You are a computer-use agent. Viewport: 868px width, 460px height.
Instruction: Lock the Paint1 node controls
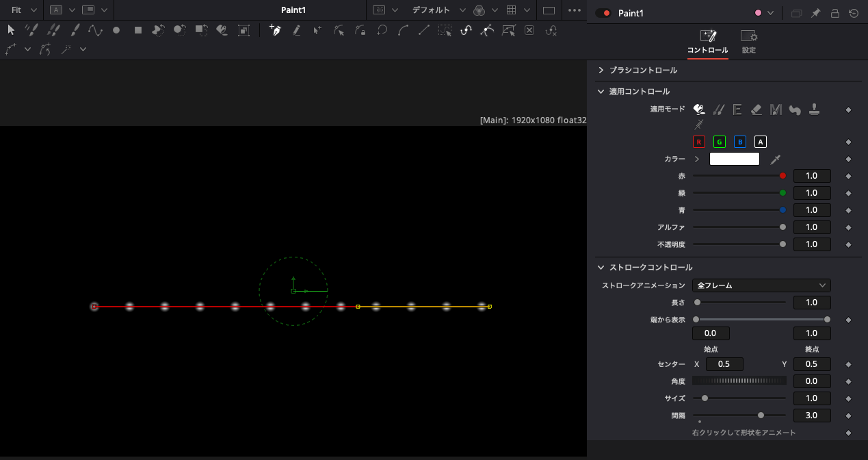pos(834,13)
